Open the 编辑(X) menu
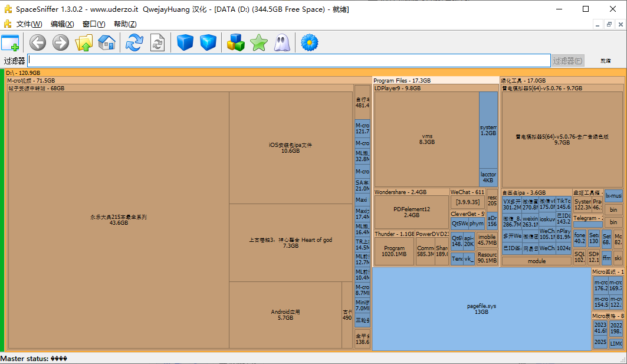Viewport: 627px width, 364px height. point(62,24)
